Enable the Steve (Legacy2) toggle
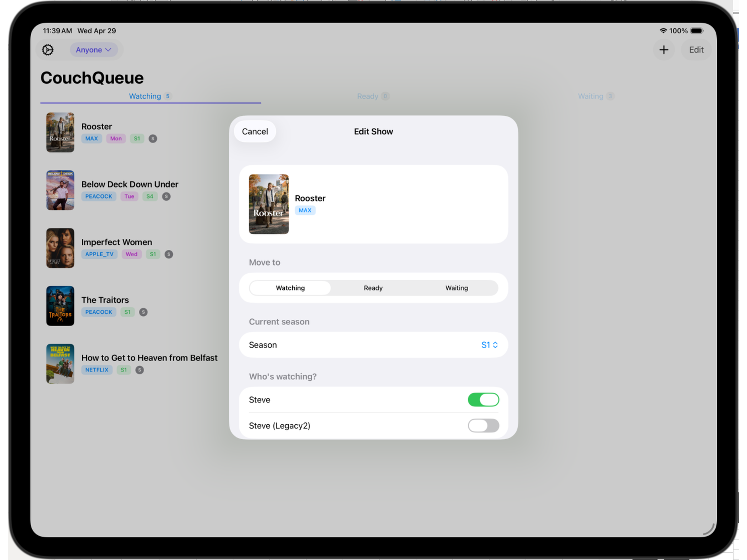 click(x=483, y=425)
